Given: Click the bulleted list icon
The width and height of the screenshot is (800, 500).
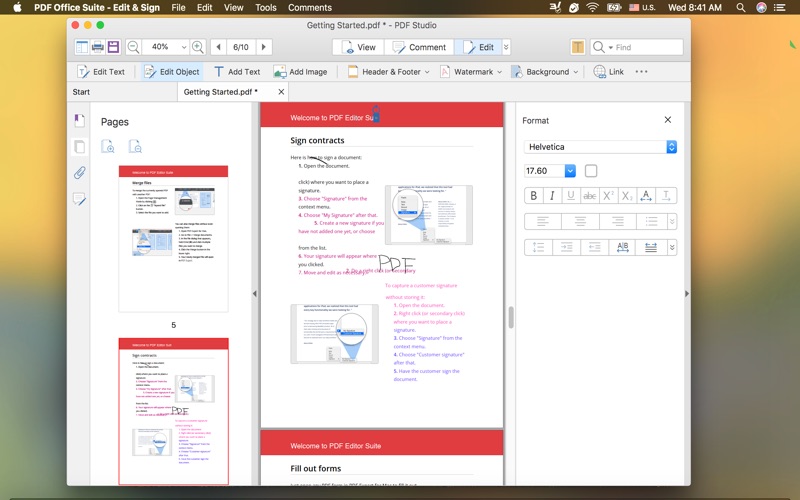Looking at the screenshot, I should [x=652, y=221].
